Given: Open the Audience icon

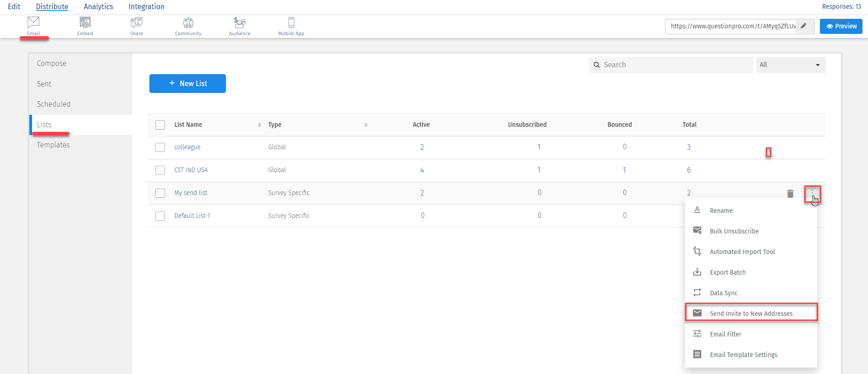Looking at the screenshot, I should 240,22.
